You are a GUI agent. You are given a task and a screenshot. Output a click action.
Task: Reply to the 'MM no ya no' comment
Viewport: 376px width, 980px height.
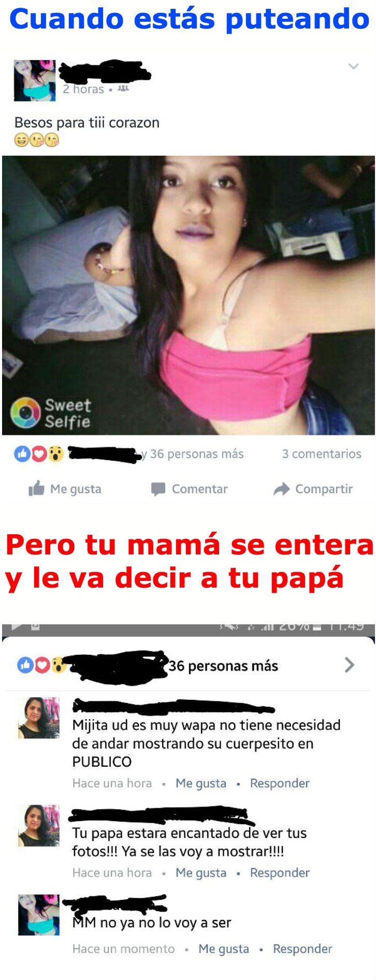point(302,949)
